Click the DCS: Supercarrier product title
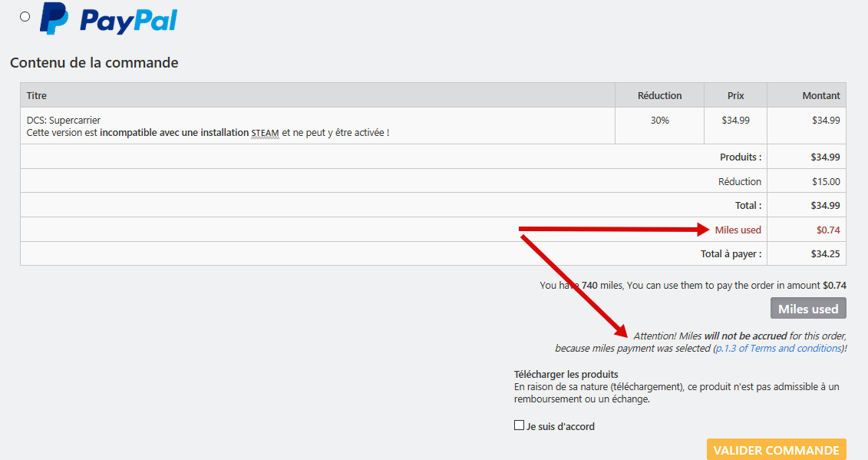 (64, 120)
